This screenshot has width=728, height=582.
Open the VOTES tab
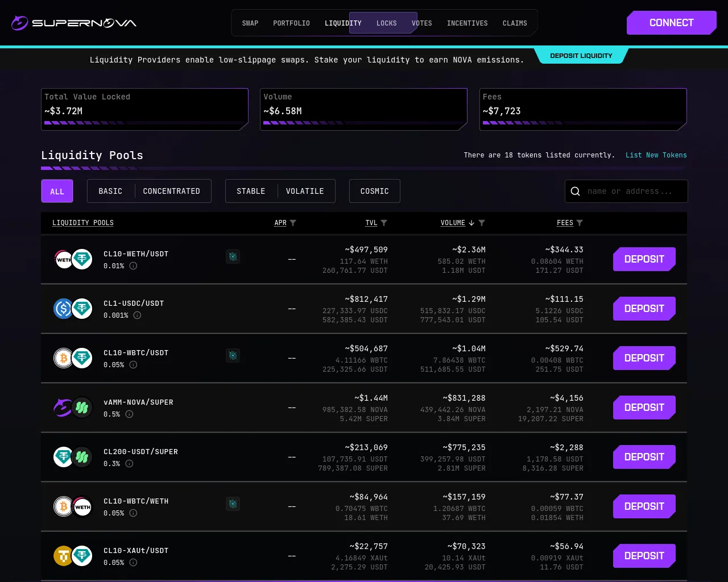click(422, 23)
